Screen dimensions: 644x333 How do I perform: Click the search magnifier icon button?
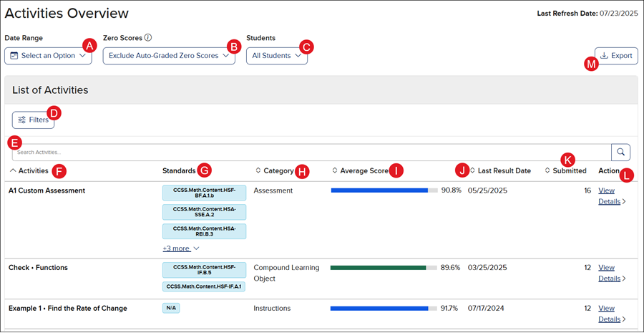point(620,152)
